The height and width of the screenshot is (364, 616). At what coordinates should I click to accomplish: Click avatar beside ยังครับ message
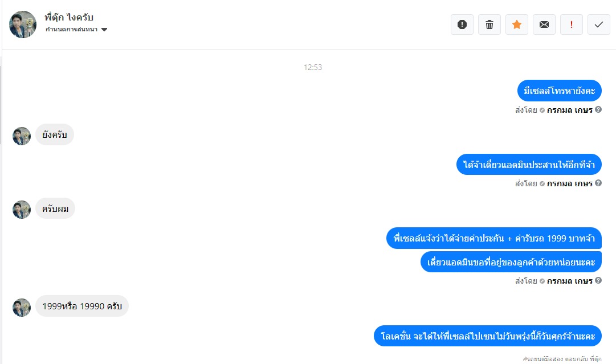pos(22,136)
